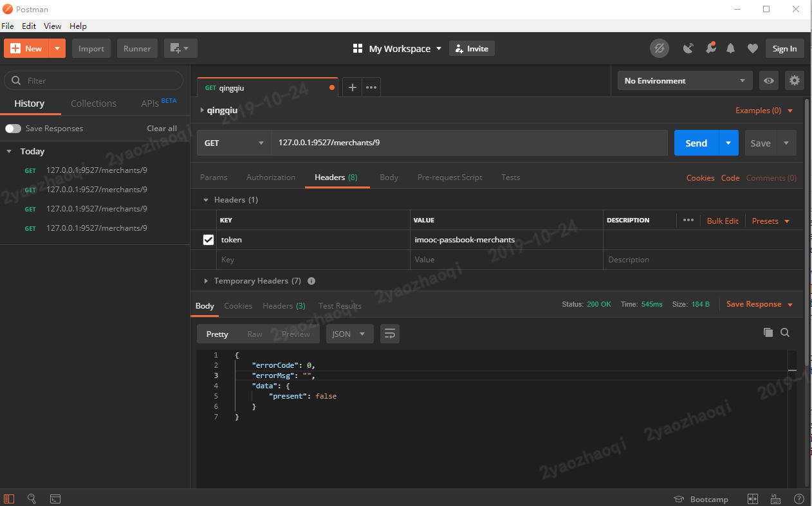Screen dimensions: 812x506
Task: Click the request URL field
Action: tap(469, 143)
